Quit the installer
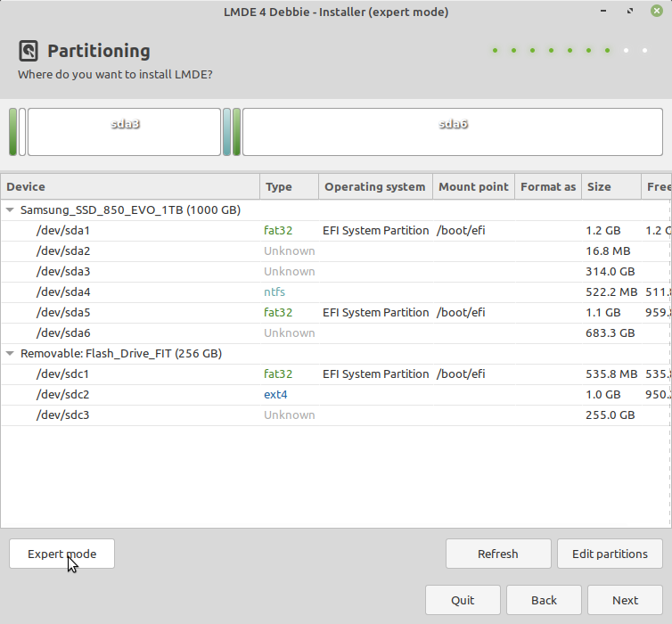672x624 pixels. [463, 600]
